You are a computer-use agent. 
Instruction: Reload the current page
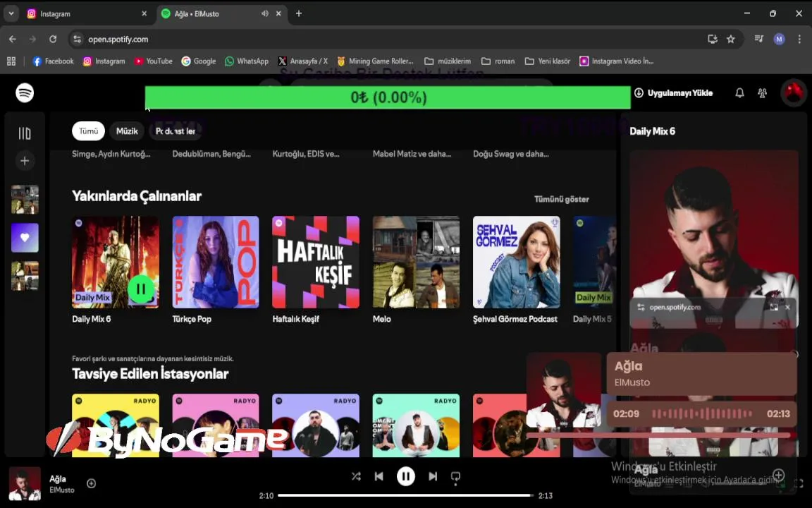pyautogui.click(x=53, y=39)
